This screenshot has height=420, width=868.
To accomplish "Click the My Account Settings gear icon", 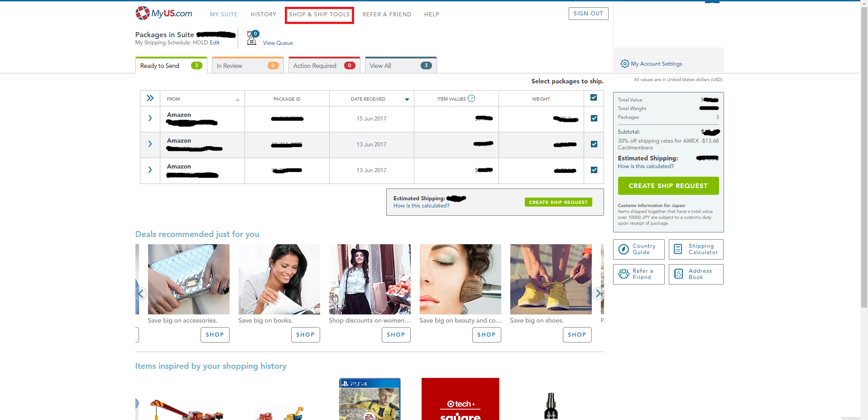I will pos(624,64).
